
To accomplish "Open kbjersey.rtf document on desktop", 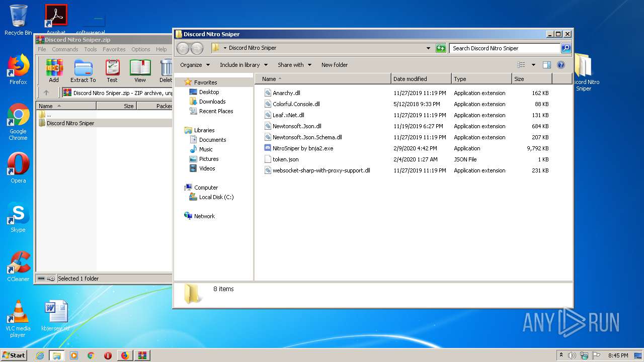I will tap(56, 316).
